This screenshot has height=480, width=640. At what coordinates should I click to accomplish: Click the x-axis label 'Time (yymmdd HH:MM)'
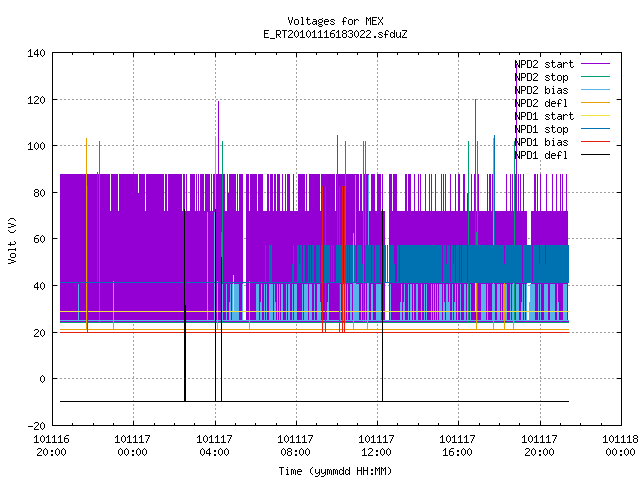(335, 471)
